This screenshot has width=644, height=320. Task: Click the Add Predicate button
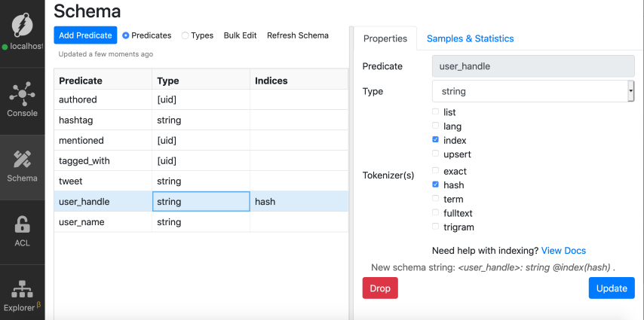[x=85, y=35]
